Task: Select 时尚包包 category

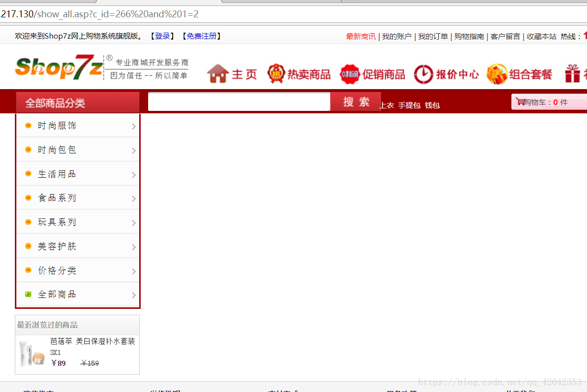Action: coord(57,150)
